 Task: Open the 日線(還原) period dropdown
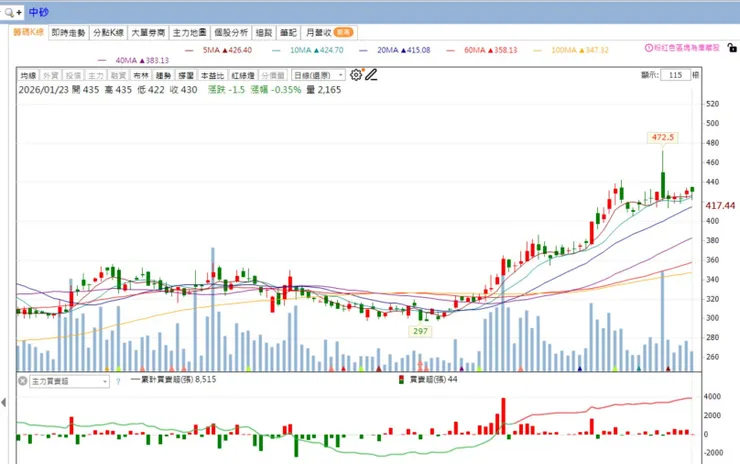coord(318,76)
